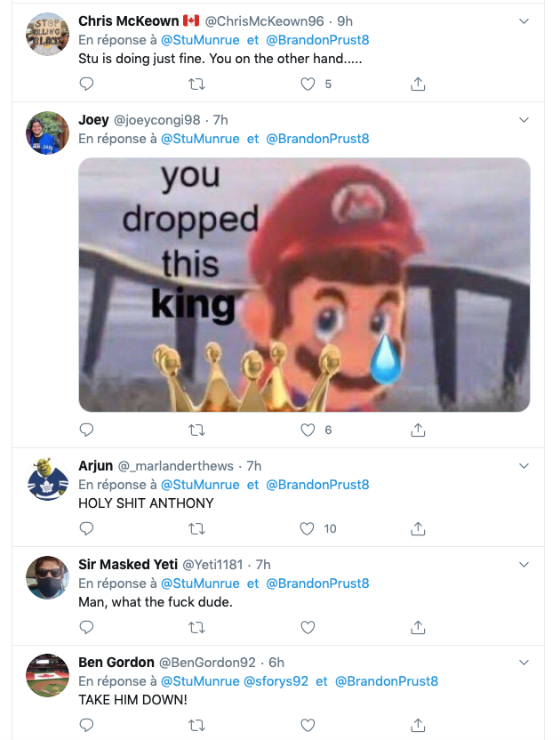Reply to Arjun's HOLY SHIT ANTHONY tweet
The width and height of the screenshot is (560, 740).
coord(86,528)
